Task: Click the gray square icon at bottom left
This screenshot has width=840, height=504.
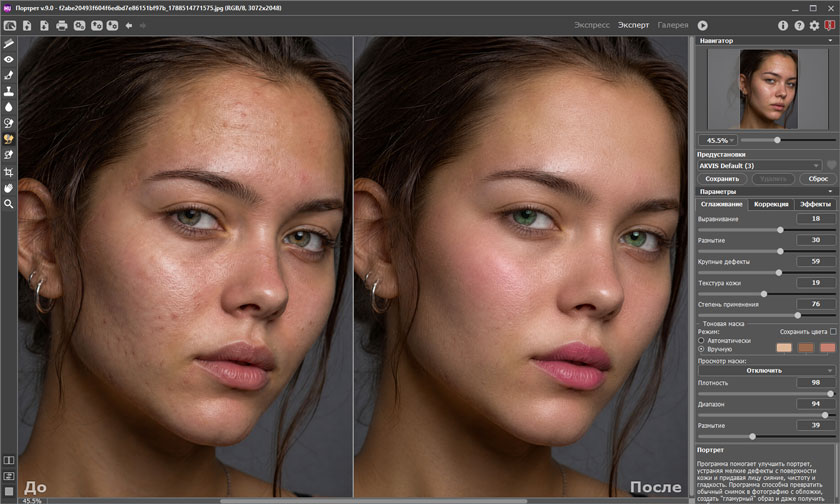Action: (x=9, y=491)
